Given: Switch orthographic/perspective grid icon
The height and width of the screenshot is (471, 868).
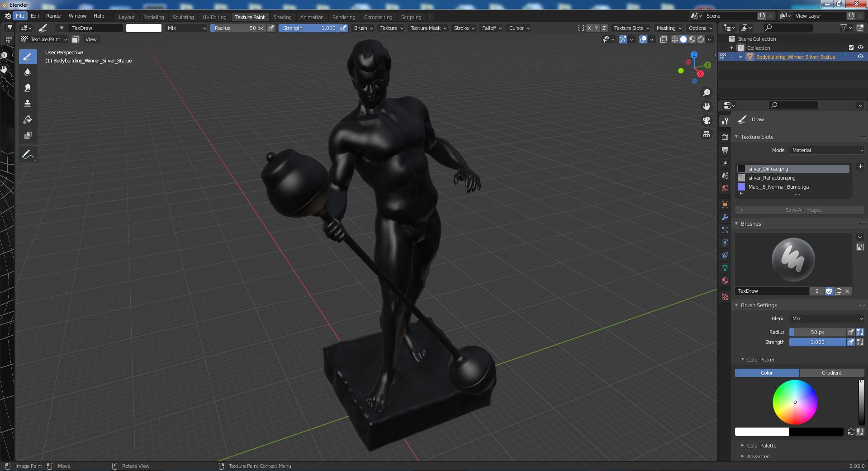Looking at the screenshot, I should 706,134.
